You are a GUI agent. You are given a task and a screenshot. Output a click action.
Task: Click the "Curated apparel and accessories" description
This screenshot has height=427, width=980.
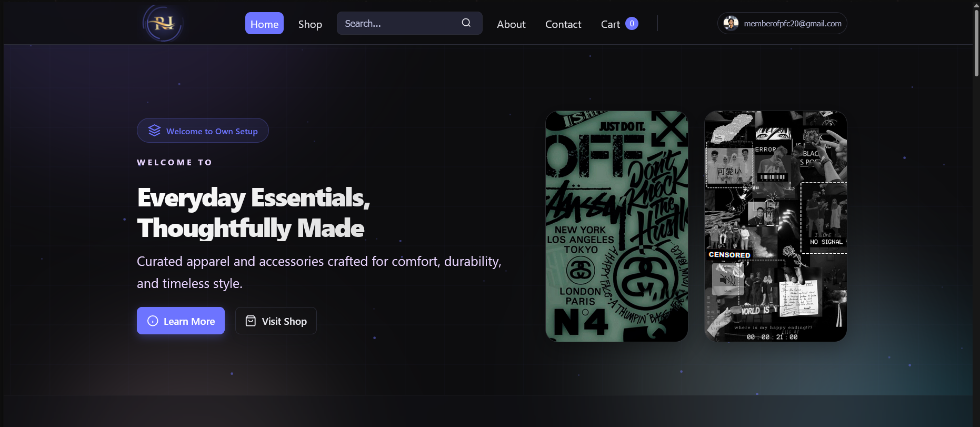pyautogui.click(x=319, y=272)
